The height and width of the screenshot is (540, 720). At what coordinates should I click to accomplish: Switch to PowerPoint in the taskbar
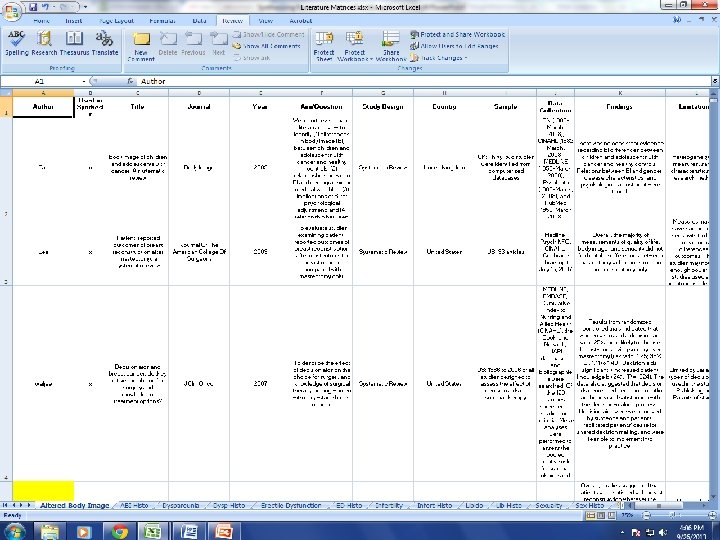(x=224, y=532)
